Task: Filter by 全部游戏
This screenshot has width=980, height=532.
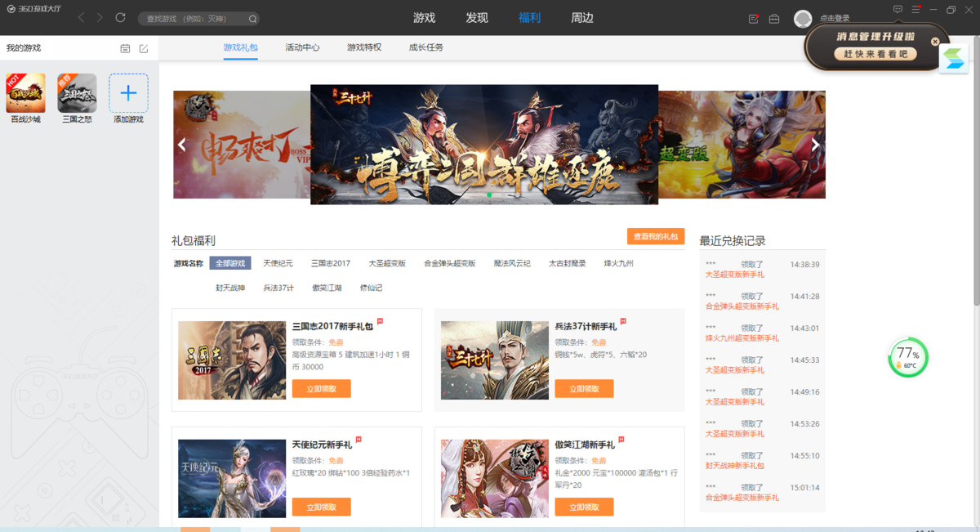Action: (x=230, y=263)
